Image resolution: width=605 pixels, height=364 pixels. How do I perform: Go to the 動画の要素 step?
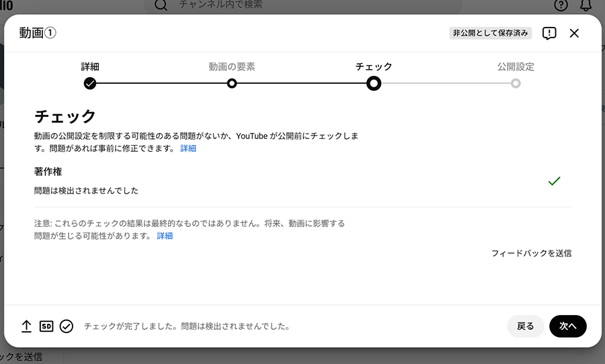pos(231,67)
